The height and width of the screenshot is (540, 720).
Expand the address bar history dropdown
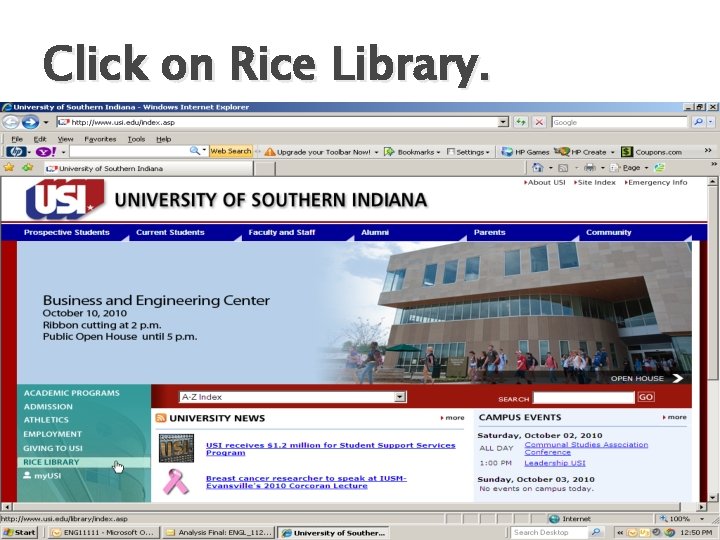click(504, 122)
